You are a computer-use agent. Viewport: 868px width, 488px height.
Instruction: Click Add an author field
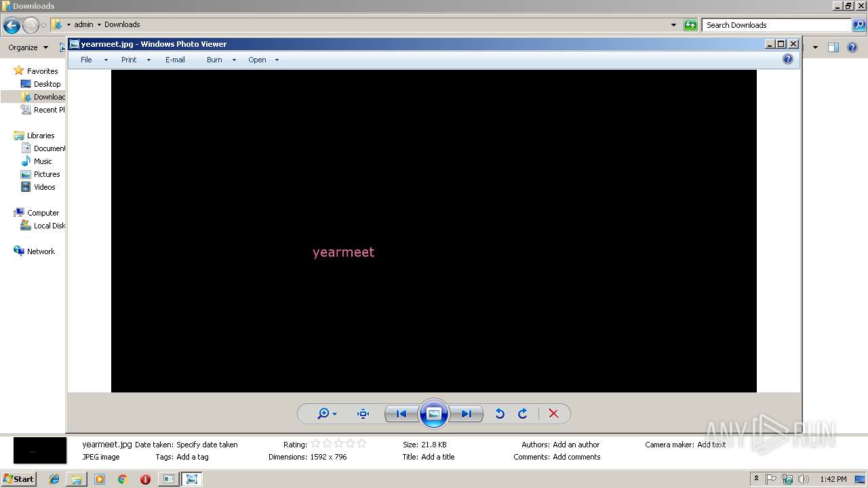(576, 445)
